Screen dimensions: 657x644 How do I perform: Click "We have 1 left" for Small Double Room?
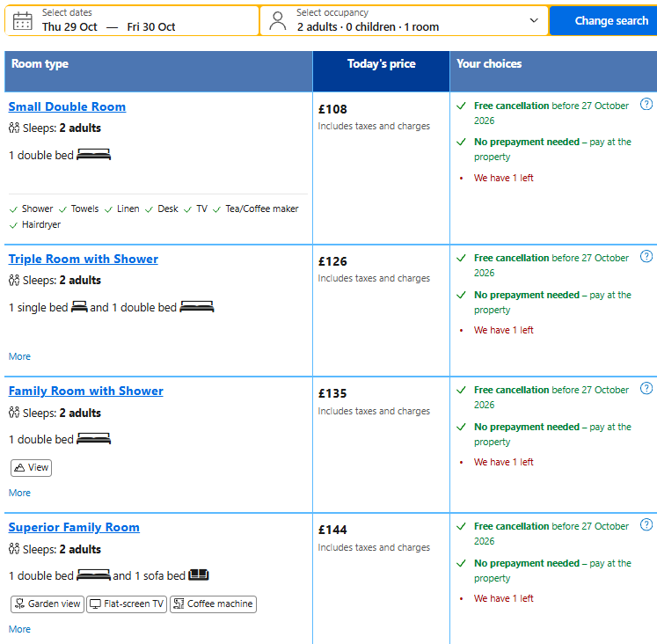[x=503, y=178]
